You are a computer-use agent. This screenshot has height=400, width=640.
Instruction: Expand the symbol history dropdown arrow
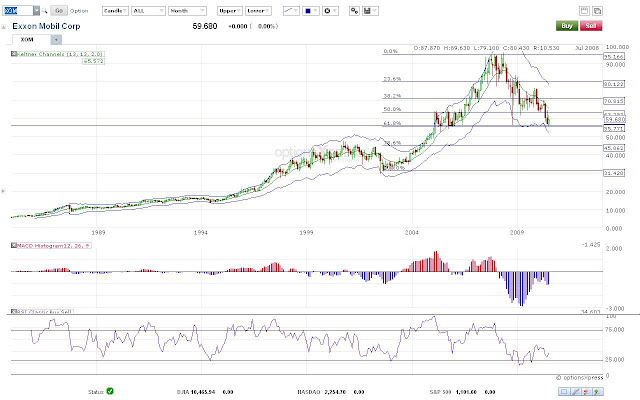(36, 11)
